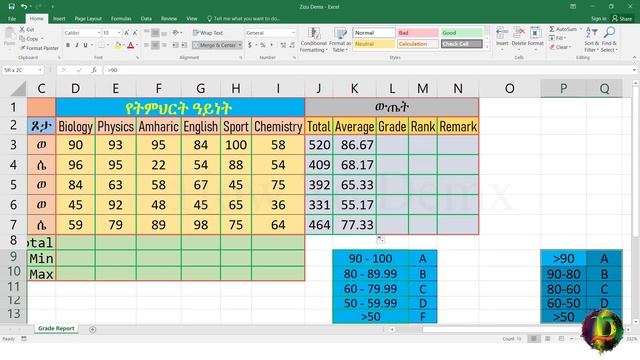The height and width of the screenshot is (360, 640).
Task: Click the Orientation text-angle icon
Action: (x=176, y=33)
